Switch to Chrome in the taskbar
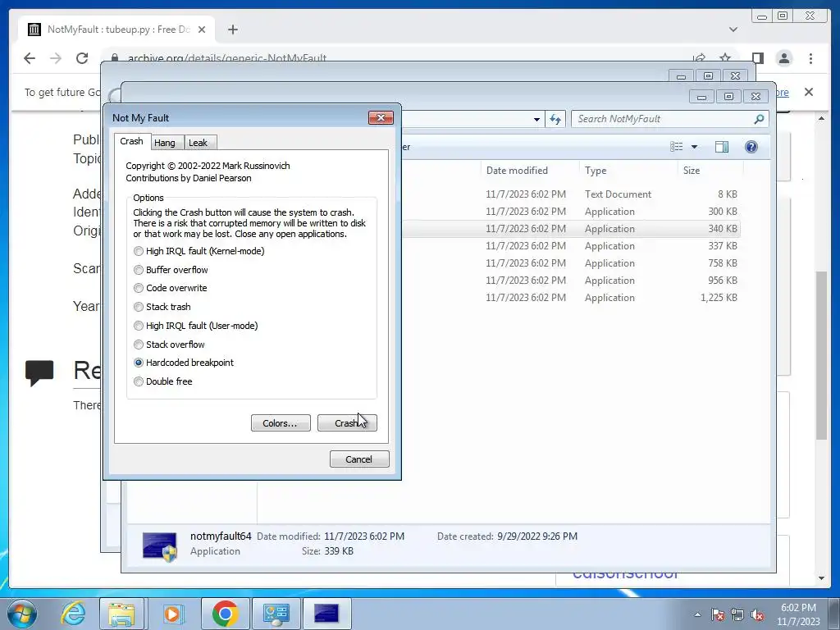The width and height of the screenshot is (840, 630). click(x=225, y=614)
